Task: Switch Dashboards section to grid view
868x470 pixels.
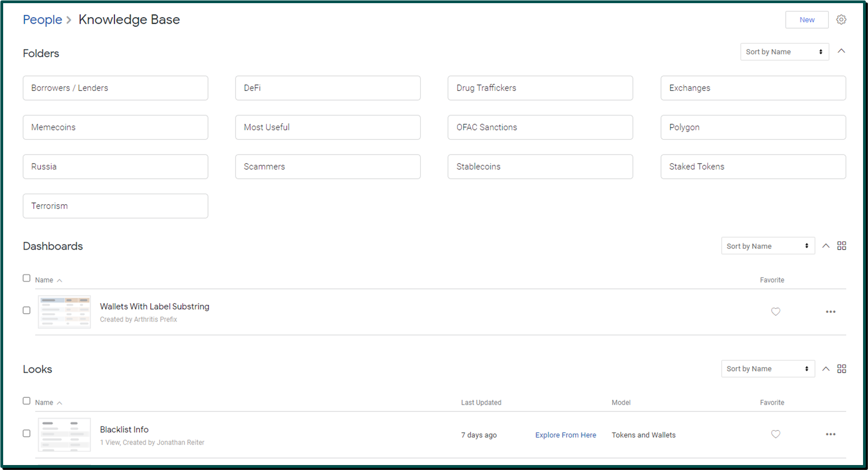Action: coord(841,246)
